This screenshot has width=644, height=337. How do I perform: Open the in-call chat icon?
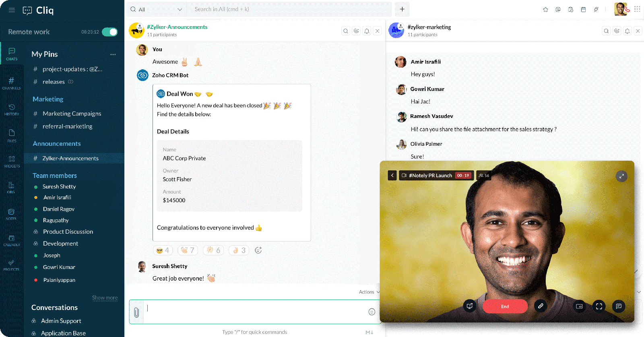pos(619,306)
